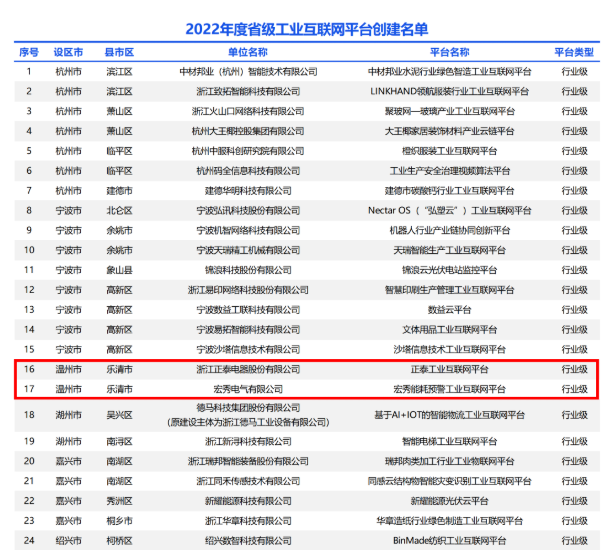This screenshot has height=550, width=615.
Task: Select 宁波弘讯科技股份有限公司 cell
Action: pyautogui.click(x=248, y=211)
